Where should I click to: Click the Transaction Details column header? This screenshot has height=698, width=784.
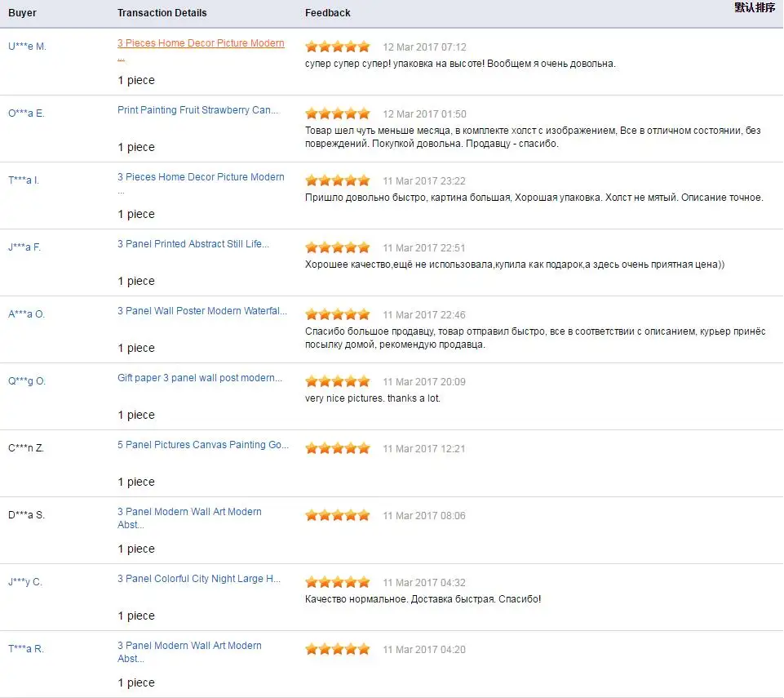pos(162,12)
